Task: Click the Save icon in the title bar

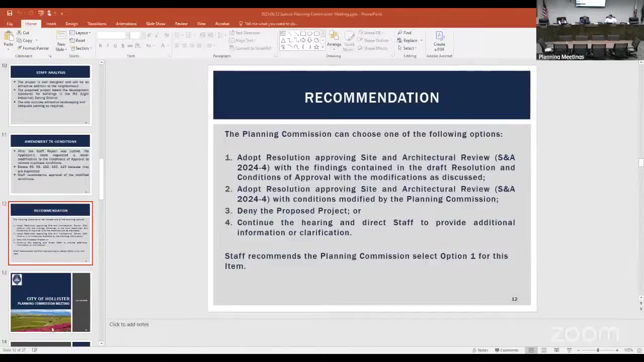Action: (x=10, y=13)
